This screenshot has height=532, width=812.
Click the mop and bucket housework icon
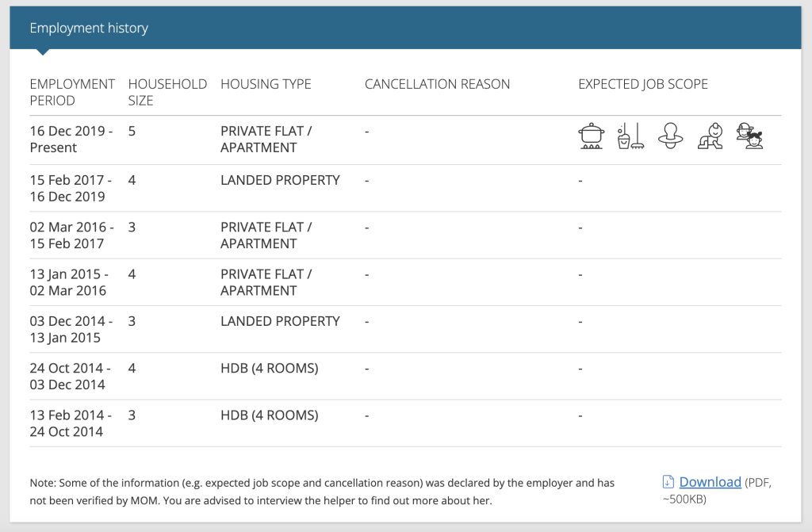[x=630, y=136]
